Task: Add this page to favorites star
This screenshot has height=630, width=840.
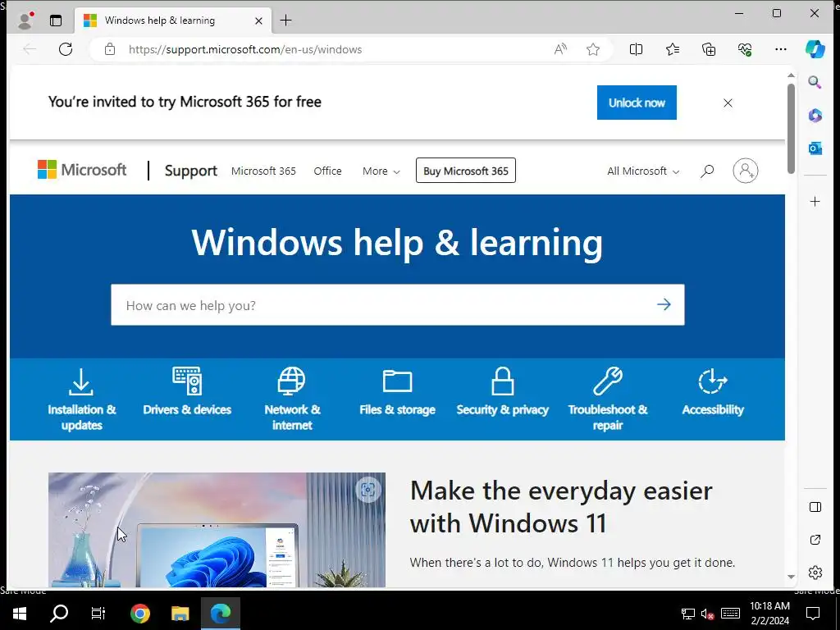Action: pos(592,49)
